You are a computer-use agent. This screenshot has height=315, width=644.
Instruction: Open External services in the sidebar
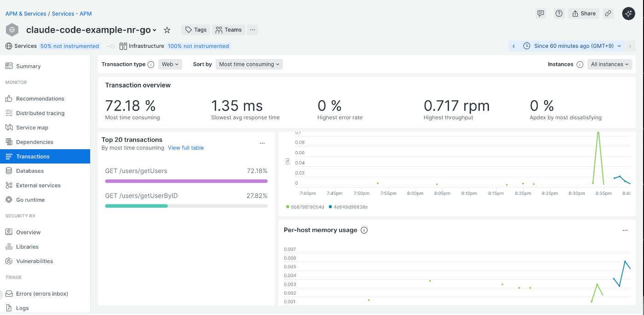point(45,185)
